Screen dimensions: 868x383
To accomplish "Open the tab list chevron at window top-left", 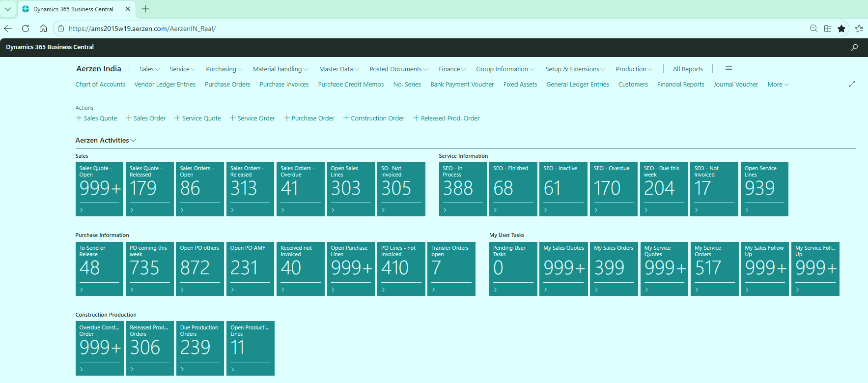I will [x=8, y=9].
